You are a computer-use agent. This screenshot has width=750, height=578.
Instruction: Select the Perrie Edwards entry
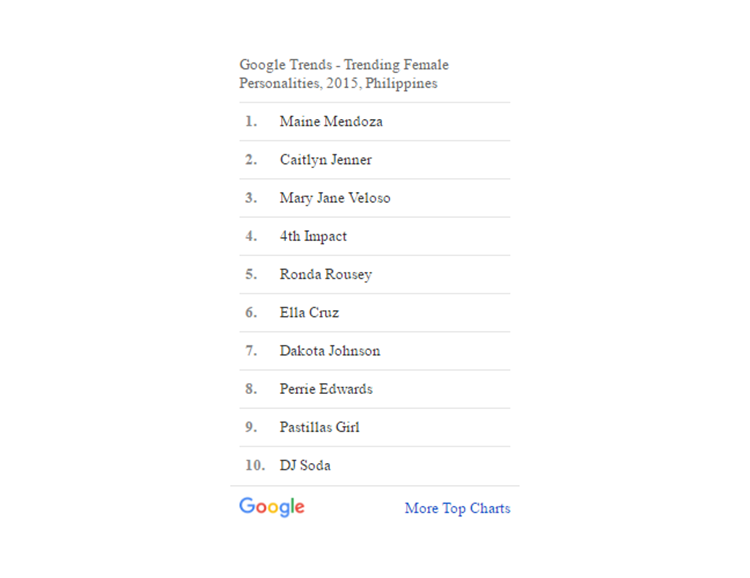[x=325, y=389]
